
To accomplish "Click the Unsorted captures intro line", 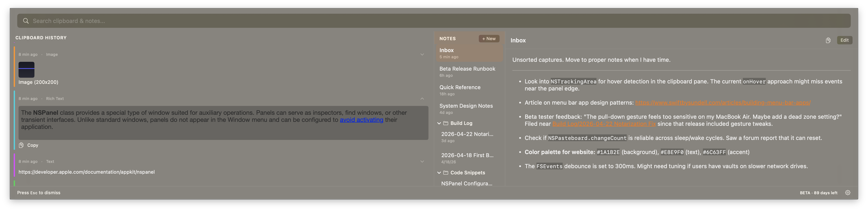I will (591, 60).
